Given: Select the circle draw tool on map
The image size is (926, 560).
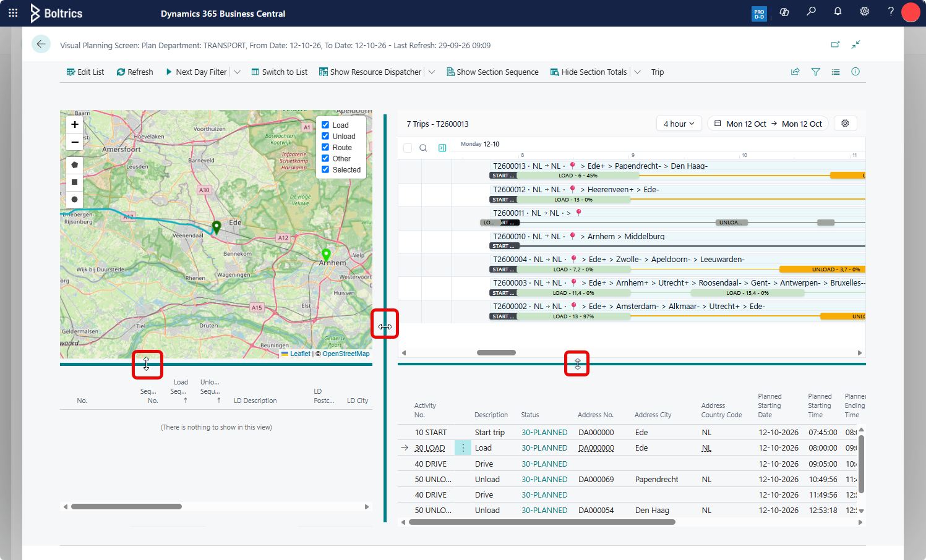Looking at the screenshot, I should pyautogui.click(x=75, y=200).
